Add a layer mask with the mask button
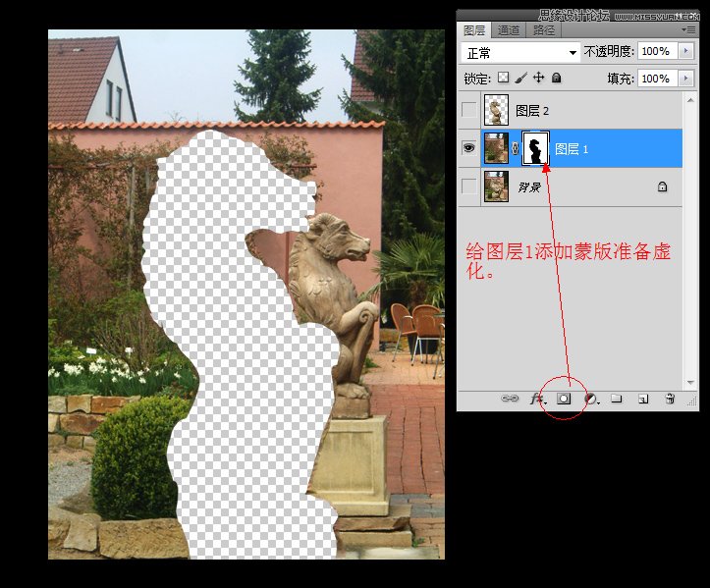 (564, 399)
